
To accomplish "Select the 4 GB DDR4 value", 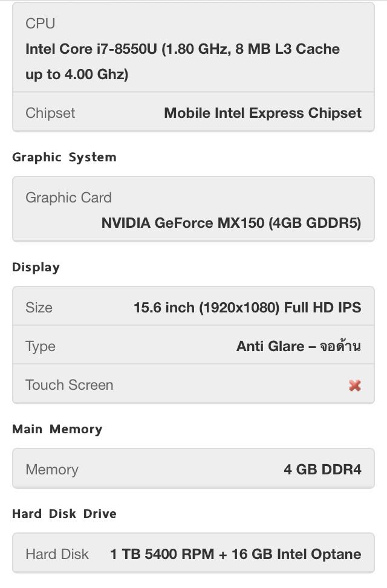I will click(322, 470).
